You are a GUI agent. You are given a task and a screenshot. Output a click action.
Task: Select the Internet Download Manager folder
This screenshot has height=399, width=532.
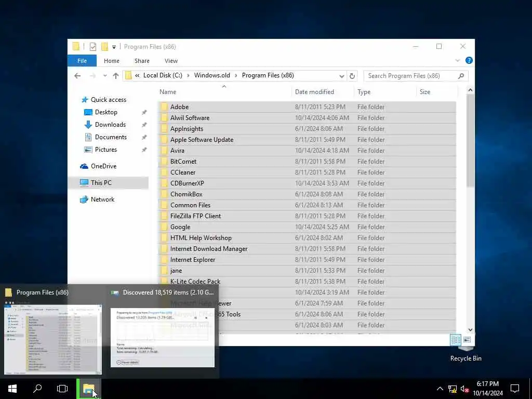pyautogui.click(x=307, y=249)
